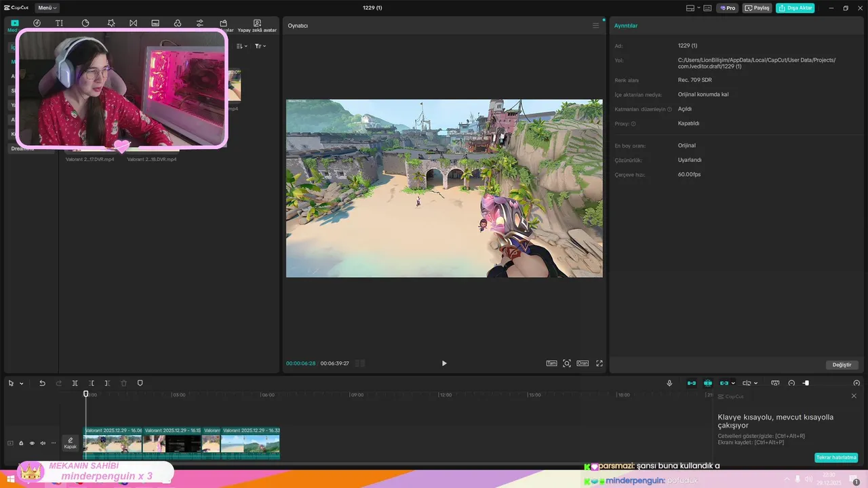This screenshot has height=488, width=868.
Task: Click the Değiştir button in details panel
Action: point(842,365)
